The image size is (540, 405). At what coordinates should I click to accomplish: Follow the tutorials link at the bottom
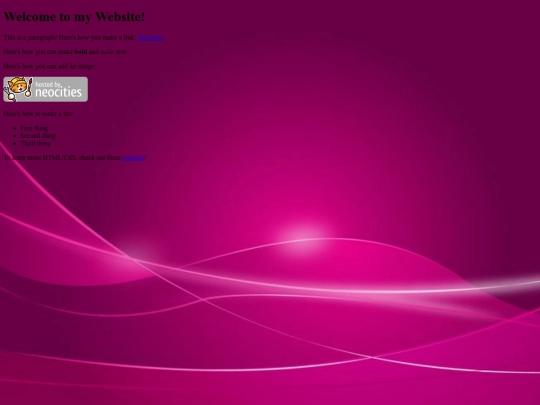pos(134,158)
